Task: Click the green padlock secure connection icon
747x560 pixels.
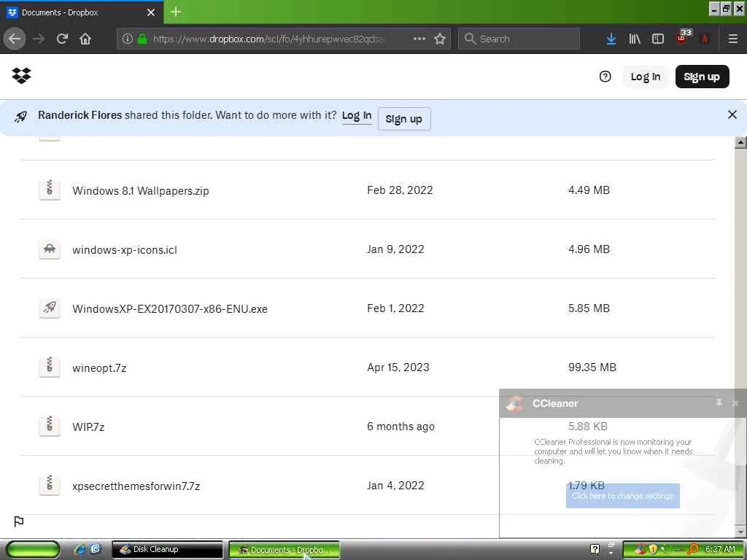Action: (142, 39)
